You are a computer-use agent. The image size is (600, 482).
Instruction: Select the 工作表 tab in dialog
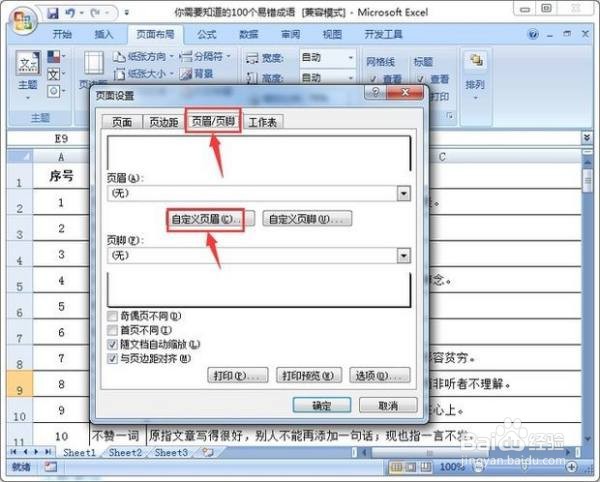click(263, 122)
